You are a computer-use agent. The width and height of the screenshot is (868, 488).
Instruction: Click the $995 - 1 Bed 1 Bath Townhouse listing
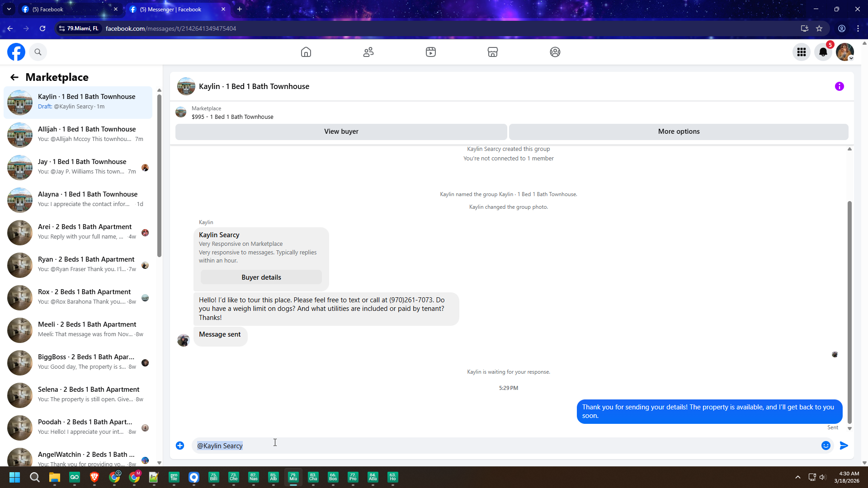(232, 117)
